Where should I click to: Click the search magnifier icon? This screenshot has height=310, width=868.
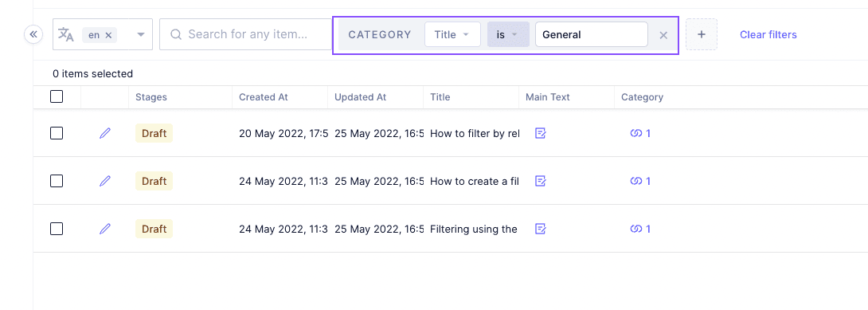click(176, 34)
